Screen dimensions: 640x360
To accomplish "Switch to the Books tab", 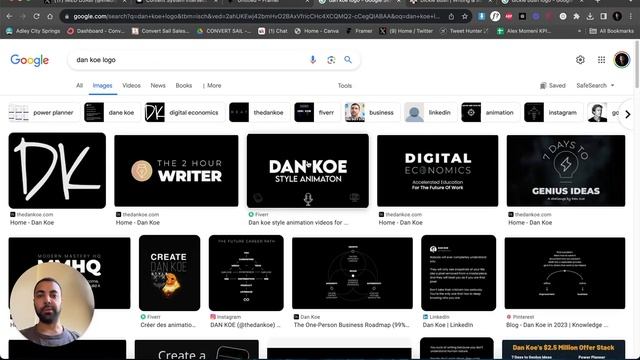I will point(184,85).
